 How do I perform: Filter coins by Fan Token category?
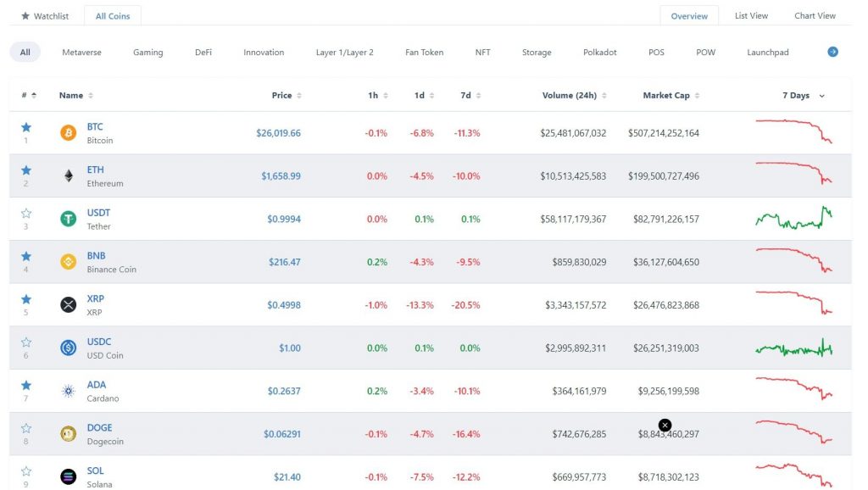pos(424,52)
